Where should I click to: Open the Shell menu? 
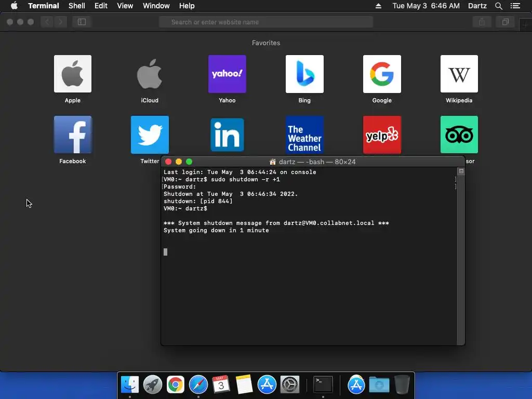pos(77,6)
